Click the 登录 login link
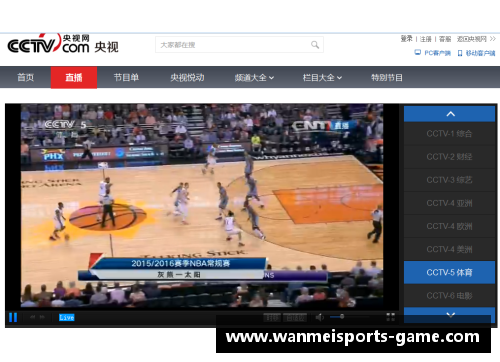 (x=406, y=39)
